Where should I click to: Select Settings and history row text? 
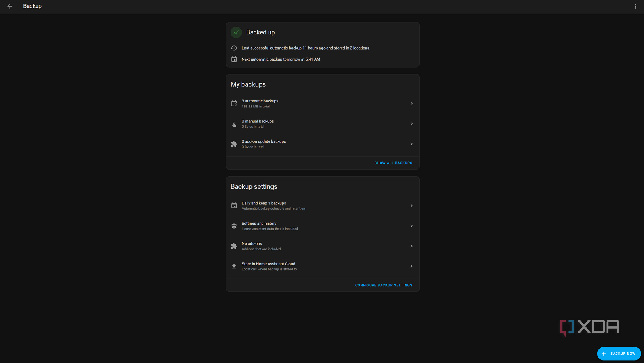pyautogui.click(x=259, y=224)
